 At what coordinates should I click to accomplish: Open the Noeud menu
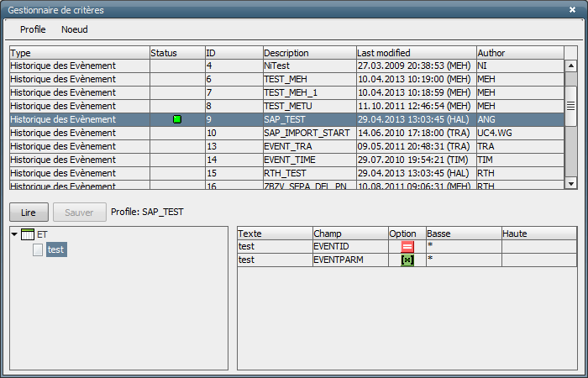point(75,29)
